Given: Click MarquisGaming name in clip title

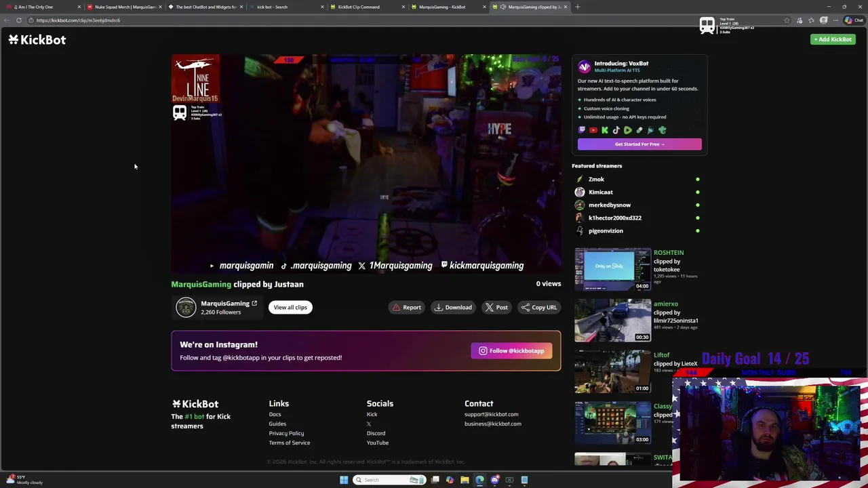Looking at the screenshot, I should coord(201,285).
